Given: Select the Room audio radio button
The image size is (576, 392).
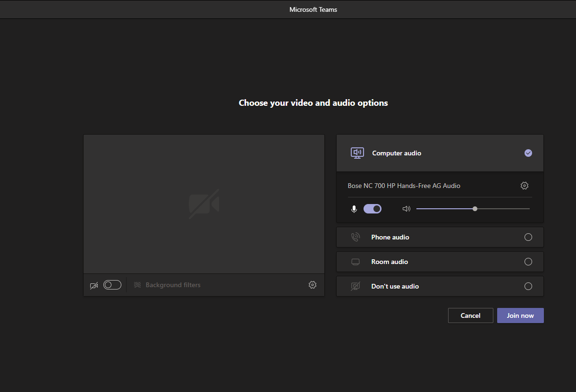Looking at the screenshot, I should 528,262.
